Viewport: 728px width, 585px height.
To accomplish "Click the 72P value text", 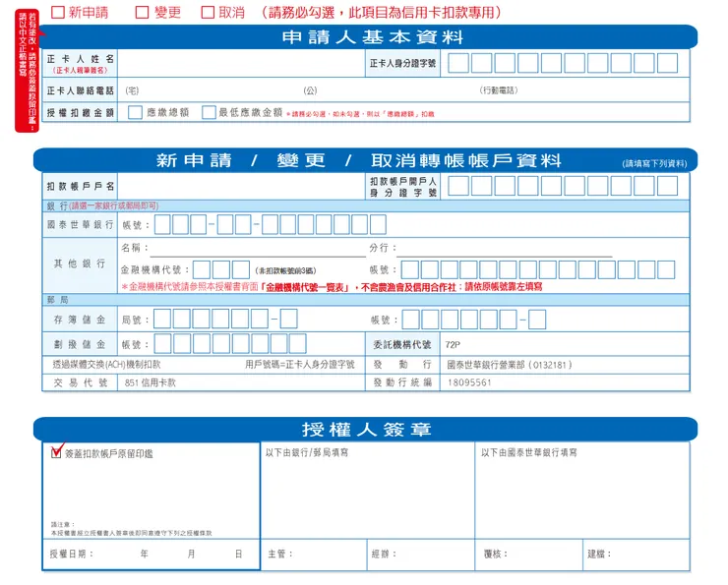I will 453,345.
